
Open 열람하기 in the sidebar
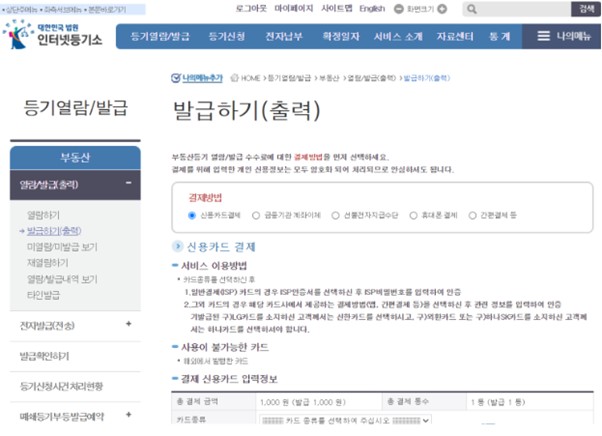pos(43,215)
